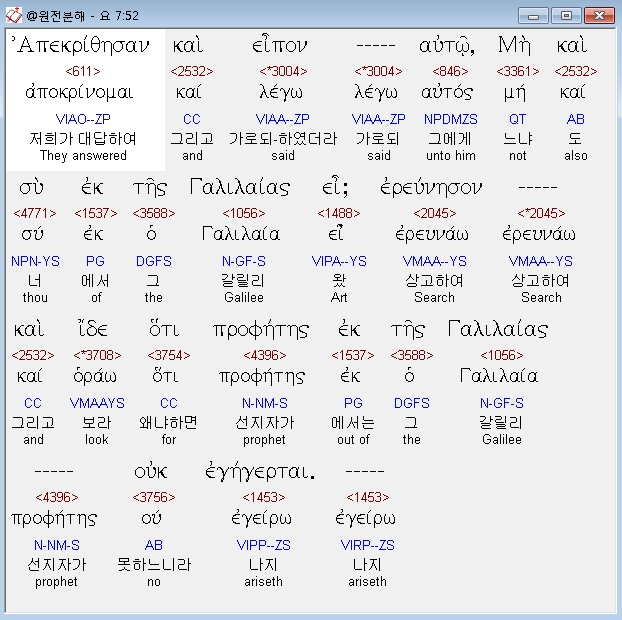Click the Korean gloss 왜냐하면

coord(169,423)
